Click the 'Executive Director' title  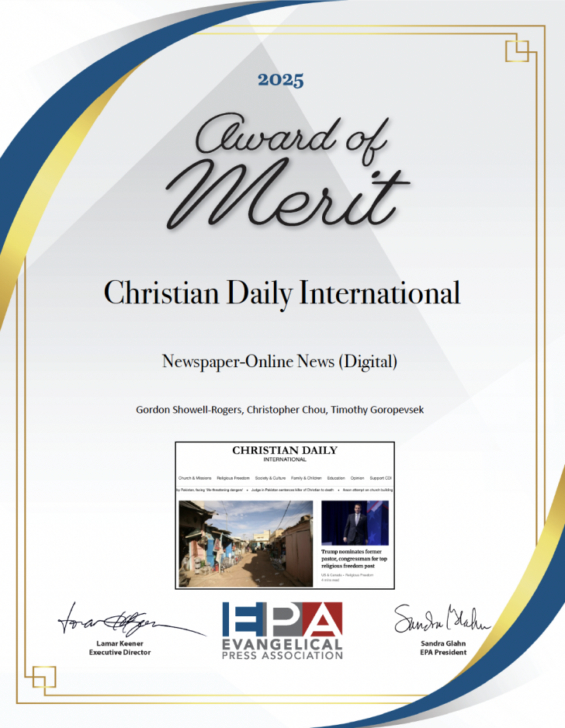[x=120, y=652]
